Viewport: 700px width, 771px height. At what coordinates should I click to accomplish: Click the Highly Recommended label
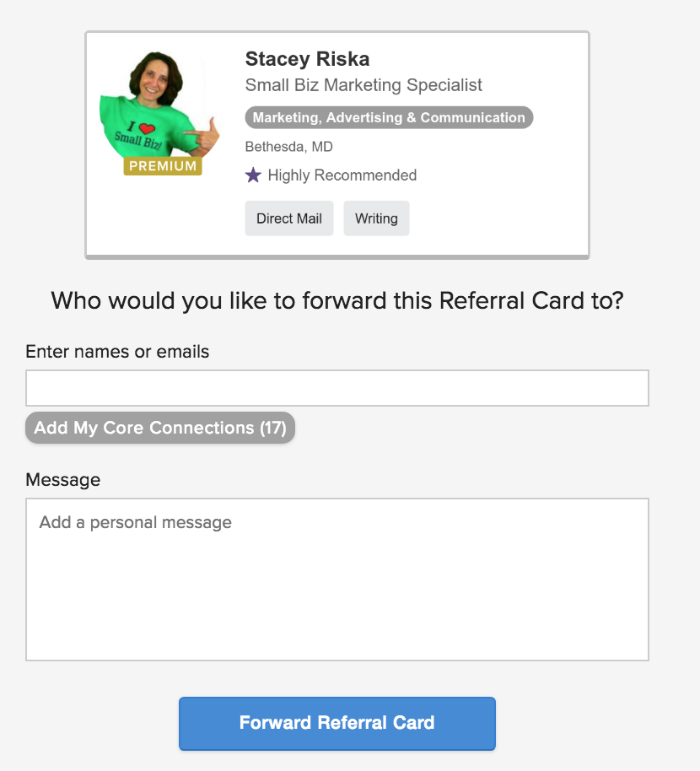[x=342, y=175]
